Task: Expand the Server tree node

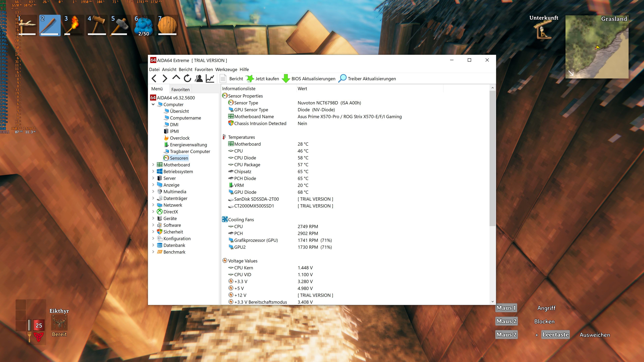Action: tap(153, 178)
